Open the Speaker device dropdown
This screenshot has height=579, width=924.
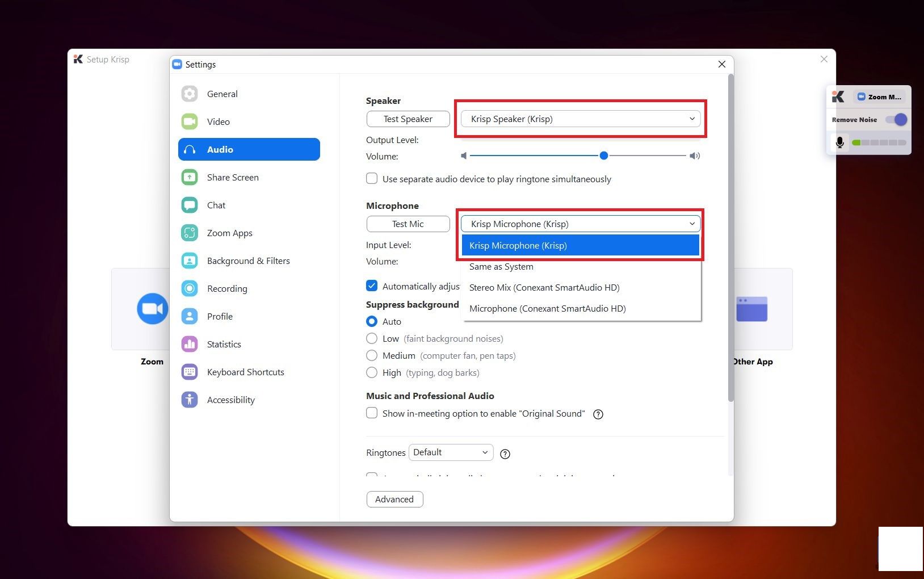581,119
